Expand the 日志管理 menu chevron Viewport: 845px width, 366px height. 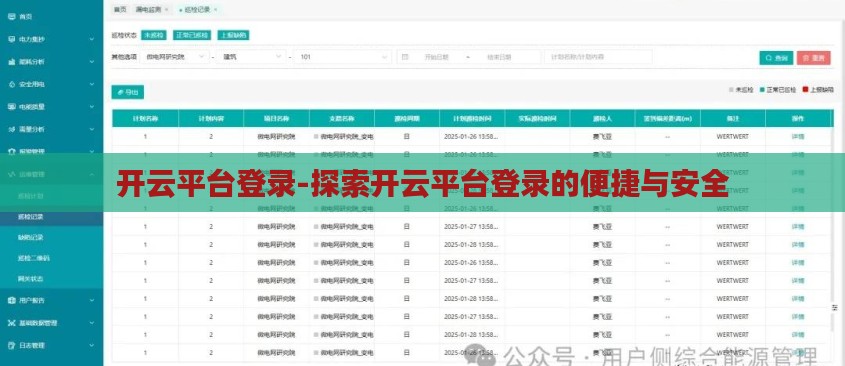coord(92,345)
